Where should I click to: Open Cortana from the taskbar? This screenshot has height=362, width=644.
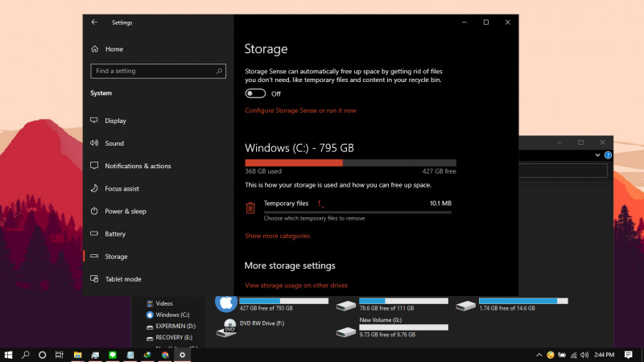tap(43, 355)
